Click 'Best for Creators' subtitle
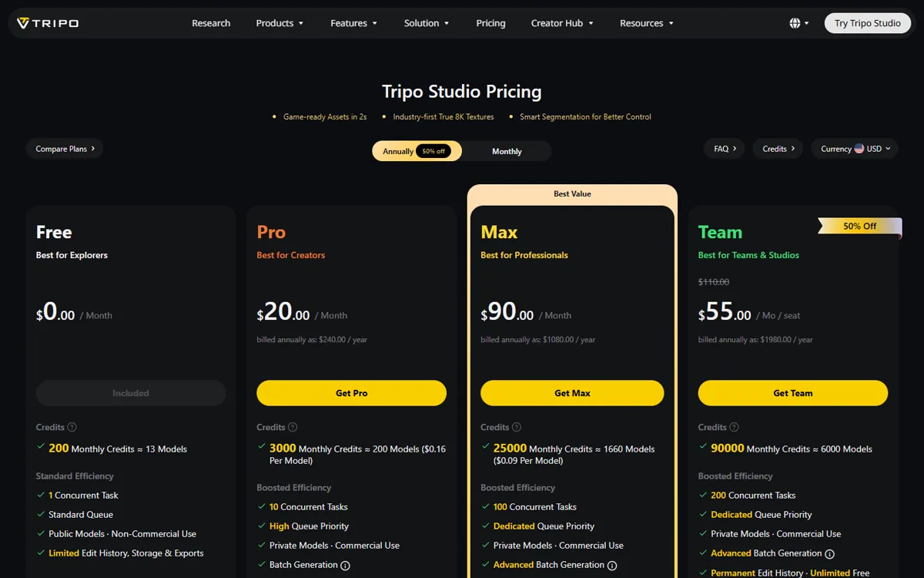The height and width of the screenshot is (578, 924). 291,255
